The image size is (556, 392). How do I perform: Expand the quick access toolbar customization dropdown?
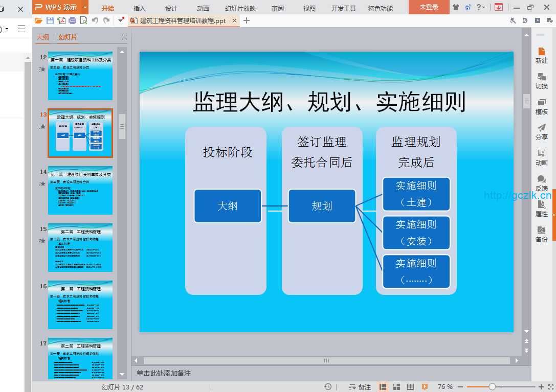121,20
